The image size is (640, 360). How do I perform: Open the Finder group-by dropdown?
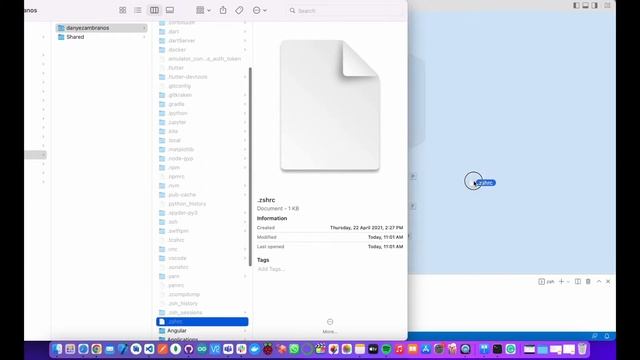(203, 10)
